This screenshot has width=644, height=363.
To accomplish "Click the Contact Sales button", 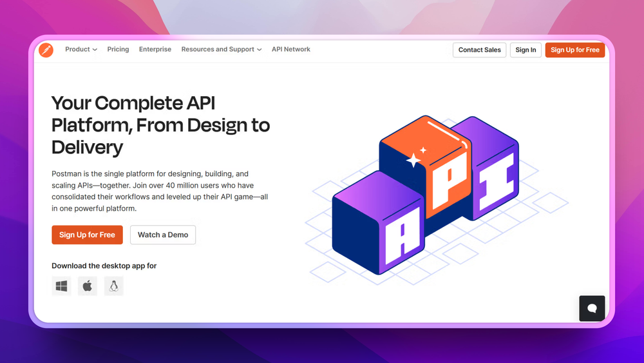I will tap(479, 50).
